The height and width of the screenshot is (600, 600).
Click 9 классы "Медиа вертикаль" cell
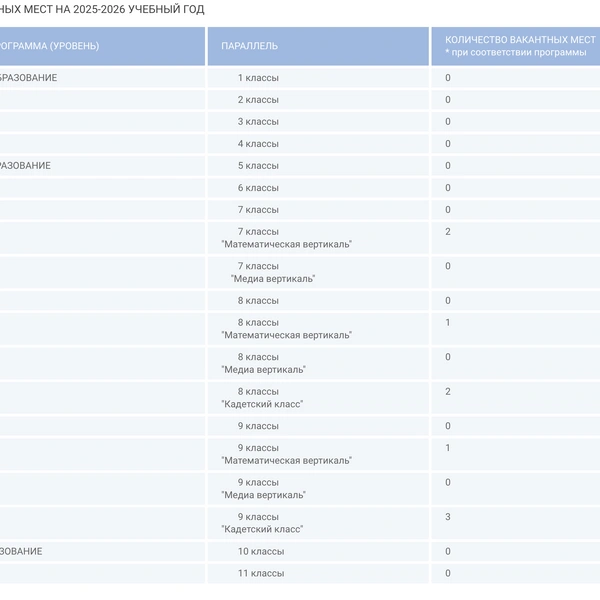point(318,489)
